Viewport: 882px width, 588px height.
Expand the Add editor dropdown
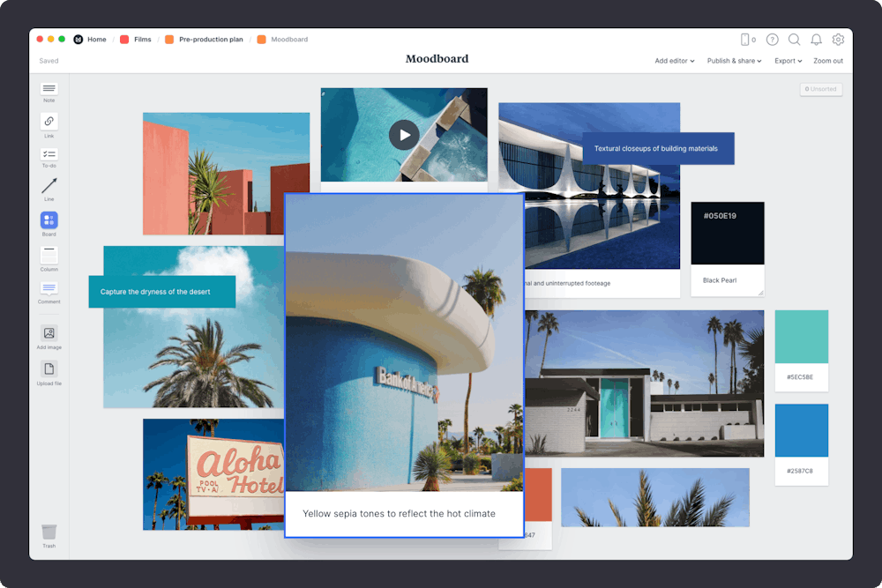(x=674, y=60)
